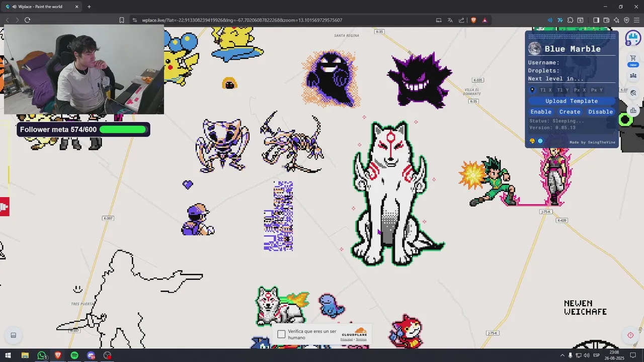
Task: Open Spotify from the taskbar
Action: click(74, 355)
